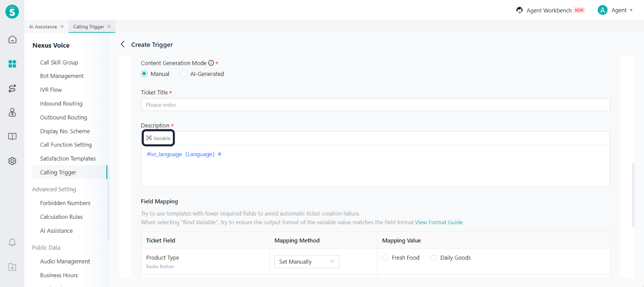
Task: Open AI Assistance in sidebar menu
Action: coord(56,231)
